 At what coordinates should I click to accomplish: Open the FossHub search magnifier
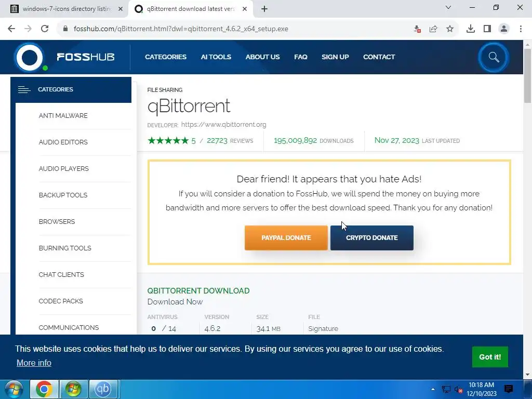[494, 57]
